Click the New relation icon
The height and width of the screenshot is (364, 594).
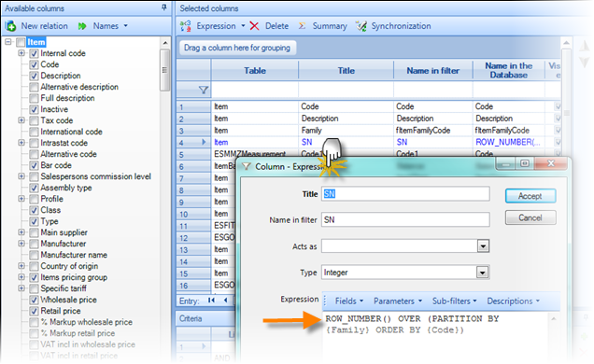(x=10, y=26)
